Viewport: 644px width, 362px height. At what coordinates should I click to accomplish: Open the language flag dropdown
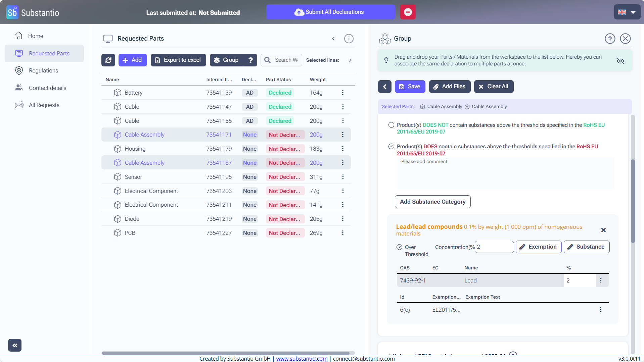[x=627, y=12]
